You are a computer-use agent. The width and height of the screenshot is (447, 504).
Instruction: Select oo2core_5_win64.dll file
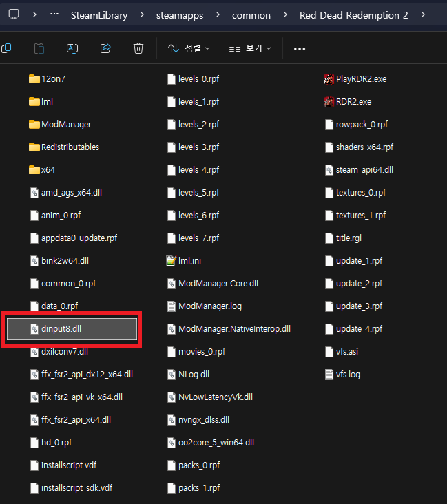[x=211, y=443]
